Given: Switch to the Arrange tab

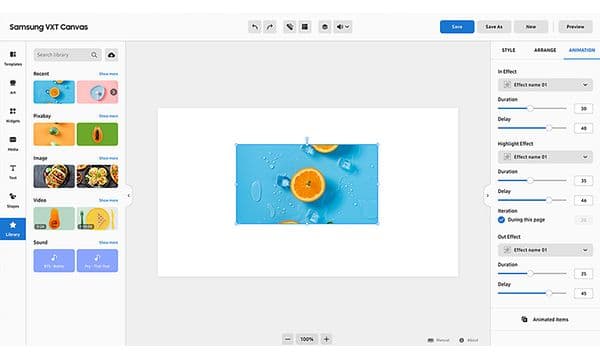Looking at the screenshot, I should [545, 50].
